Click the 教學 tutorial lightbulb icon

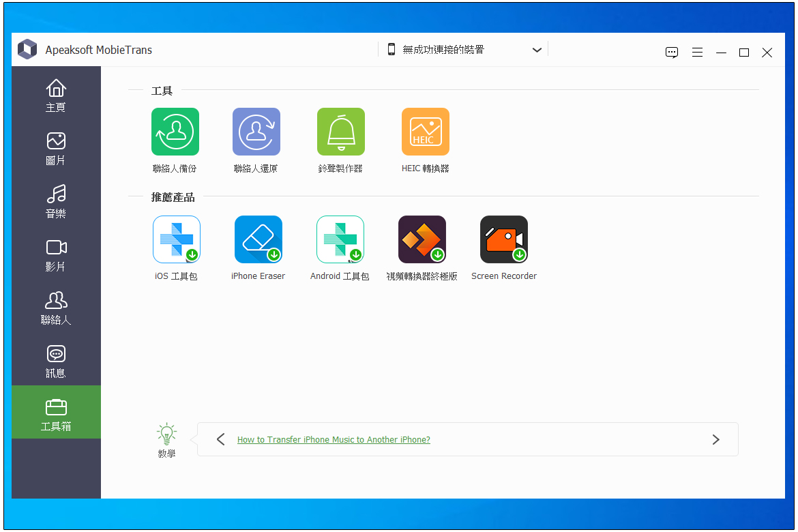[x=166, y=434]
